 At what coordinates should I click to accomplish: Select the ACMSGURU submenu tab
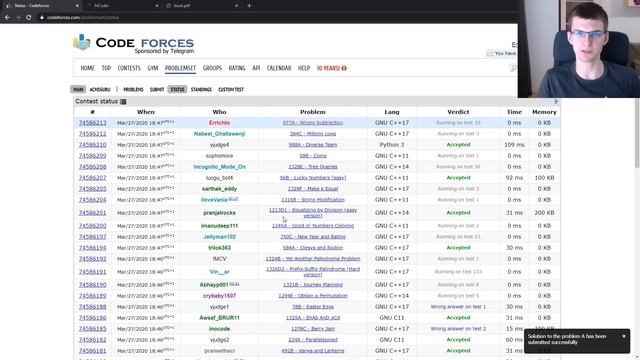pyautogui.click(x=100, y=89)
